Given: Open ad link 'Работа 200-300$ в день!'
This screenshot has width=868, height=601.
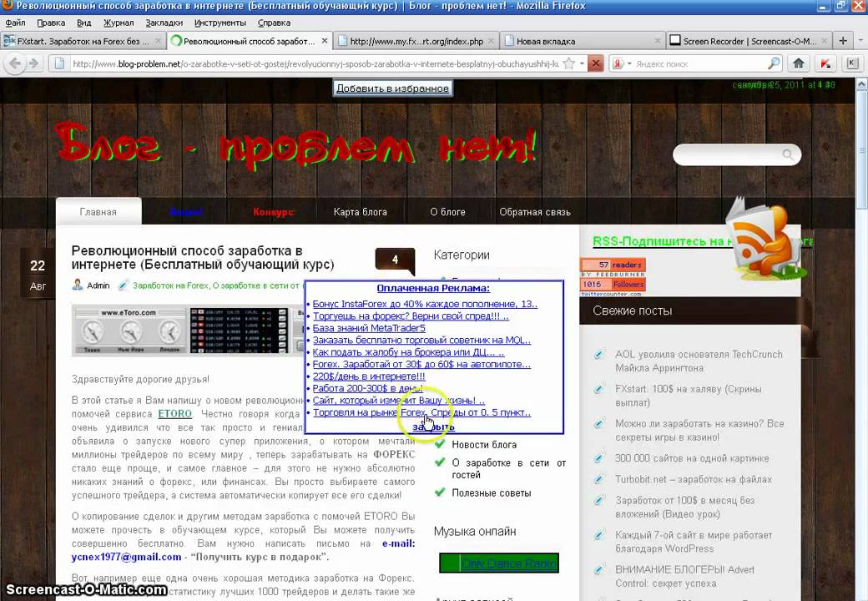Looking at the screenshot, I should pos(367,388).
